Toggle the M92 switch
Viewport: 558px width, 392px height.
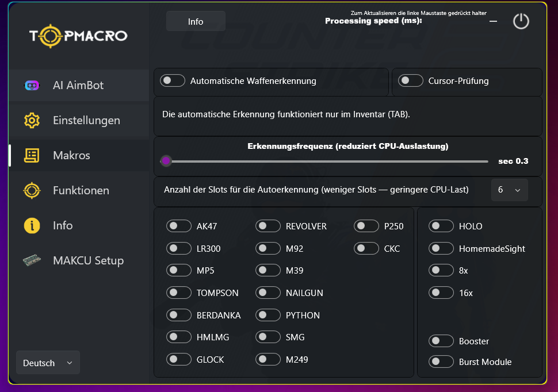pyautogui.click(x=268, y=248)
